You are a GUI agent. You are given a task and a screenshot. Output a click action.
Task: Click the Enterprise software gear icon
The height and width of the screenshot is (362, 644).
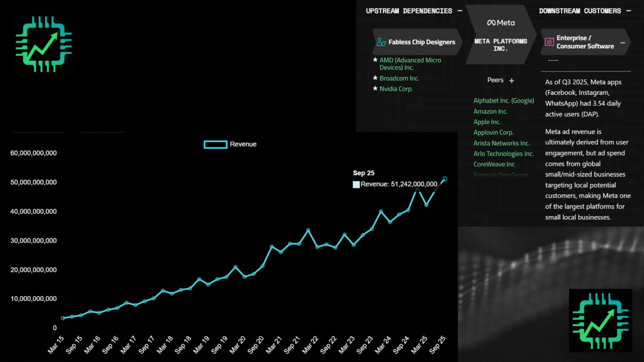tap(549, 42)
